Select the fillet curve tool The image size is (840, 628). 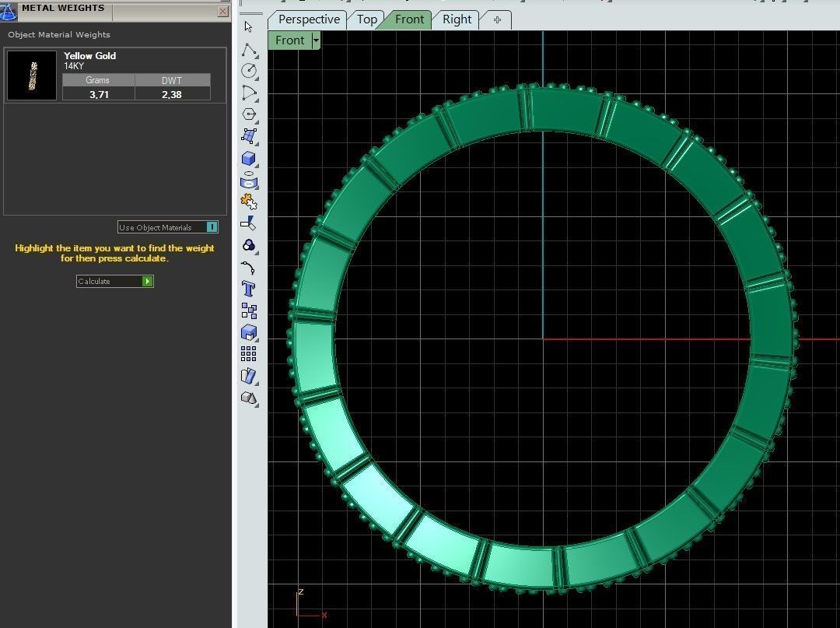point(248,268)
